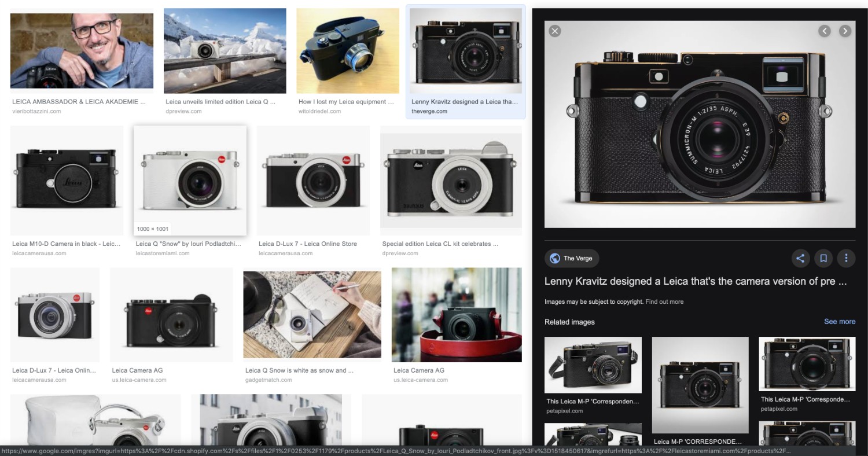
Task: Open the snowy Leica Q limited edition thumbnail
Action: [225, 51]
